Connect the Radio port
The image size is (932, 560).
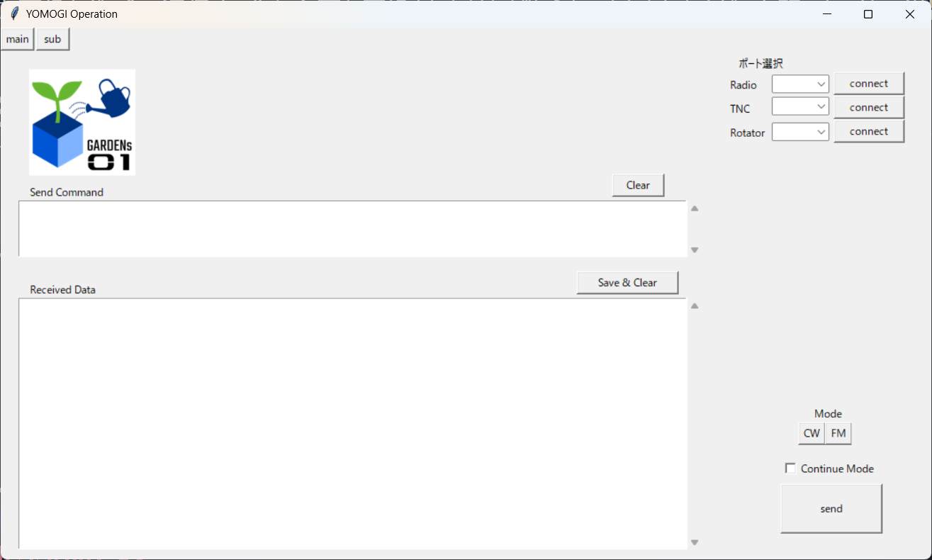tap(869, 84)
